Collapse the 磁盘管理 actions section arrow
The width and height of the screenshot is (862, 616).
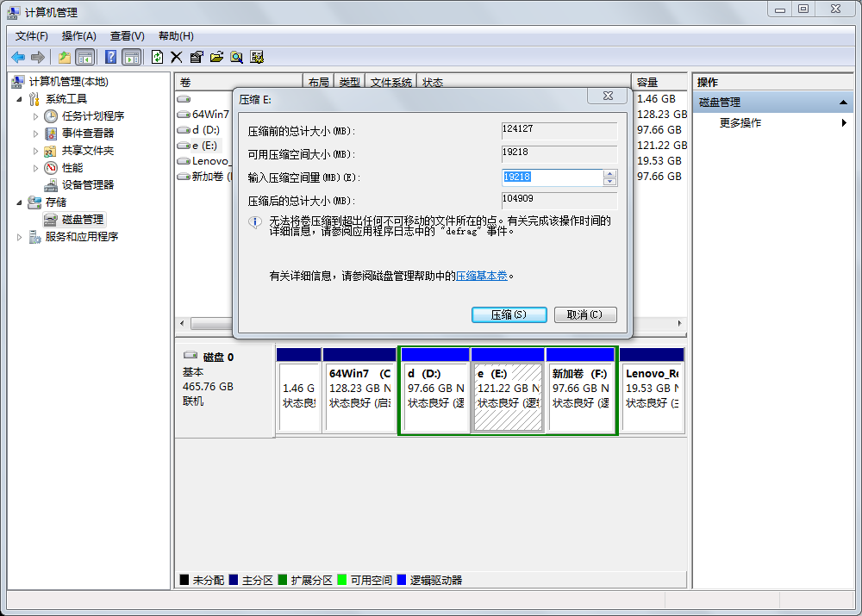(843, 103)
